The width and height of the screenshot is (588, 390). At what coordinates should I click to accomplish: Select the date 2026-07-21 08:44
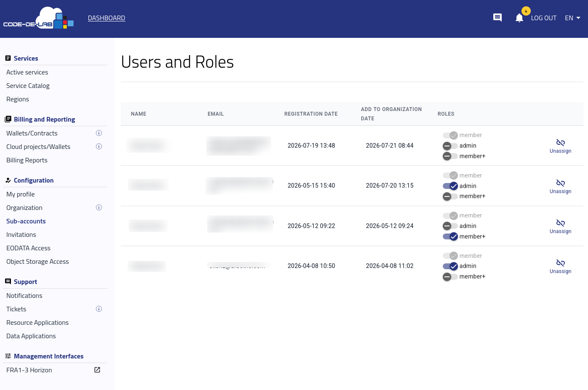390,146
